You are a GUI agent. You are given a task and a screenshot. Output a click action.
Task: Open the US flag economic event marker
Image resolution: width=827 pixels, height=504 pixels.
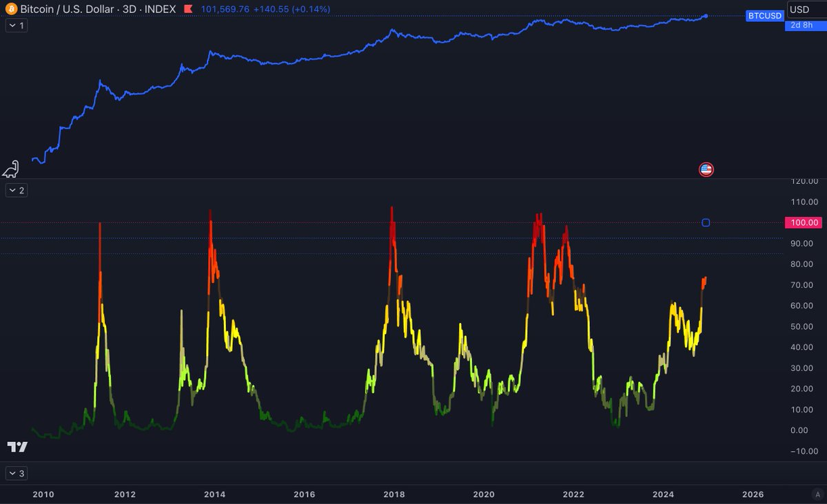(706, 169)
